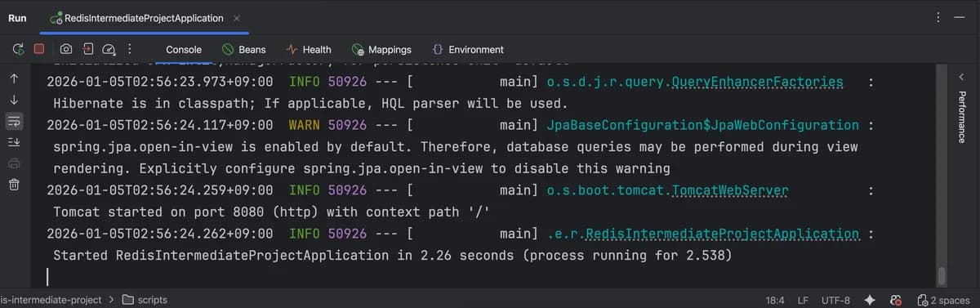Screen dimensions: 980x308
Task: Click the "Hibernate is in classpath" line
Action: click(x=310, y=104)
